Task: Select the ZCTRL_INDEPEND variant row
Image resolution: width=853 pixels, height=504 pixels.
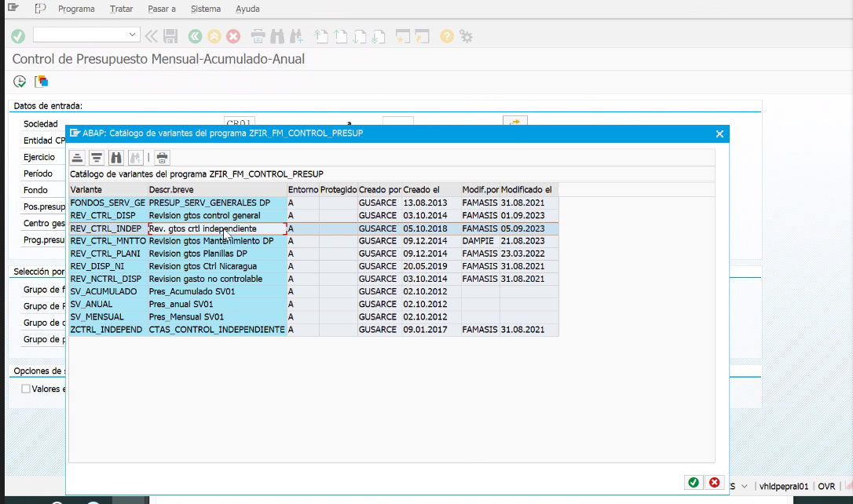Action: coord(107,330)
